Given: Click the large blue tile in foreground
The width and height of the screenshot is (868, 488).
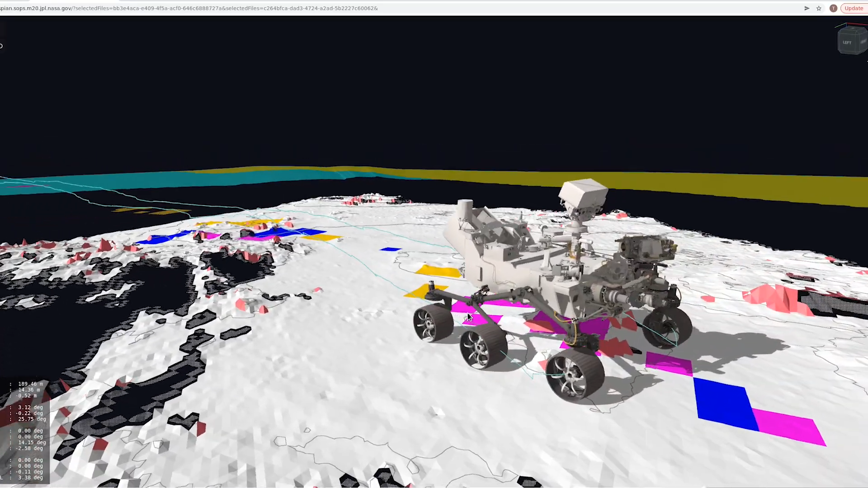Looking at the screenshot, I should click(723, 404).
